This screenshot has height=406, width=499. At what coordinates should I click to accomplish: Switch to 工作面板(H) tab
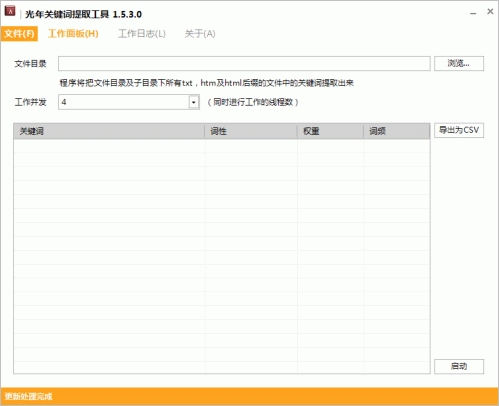[73, 34]
